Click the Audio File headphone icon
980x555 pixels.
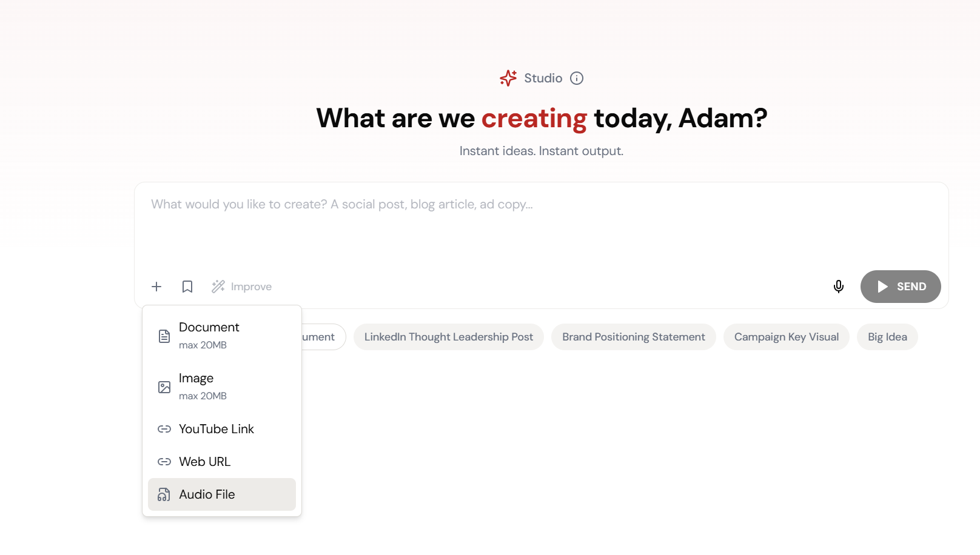click(164, 495)
